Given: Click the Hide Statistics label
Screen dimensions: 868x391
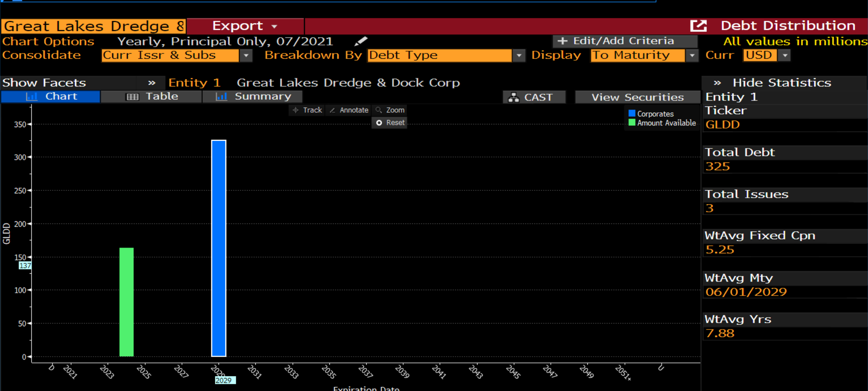Looking at the screenshot, I should (x=782, y=83).
